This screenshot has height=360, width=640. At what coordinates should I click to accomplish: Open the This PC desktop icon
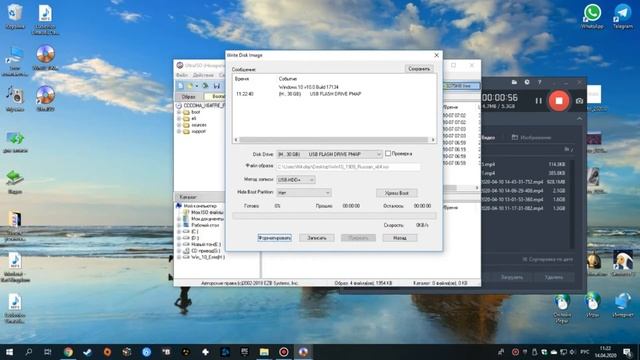[15, 61]
